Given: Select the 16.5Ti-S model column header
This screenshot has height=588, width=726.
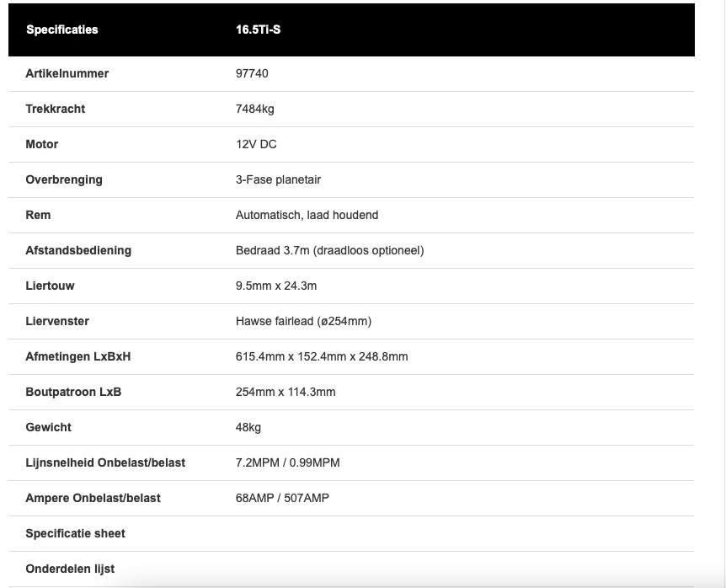Looking at the screenshot, I should pos(258,29).
